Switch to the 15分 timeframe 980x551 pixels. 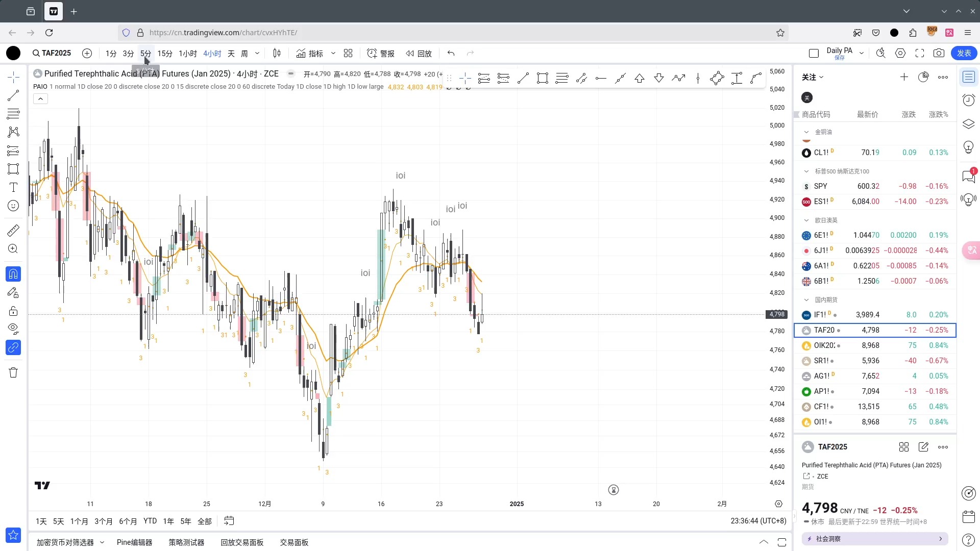click(x=165, y=53)
